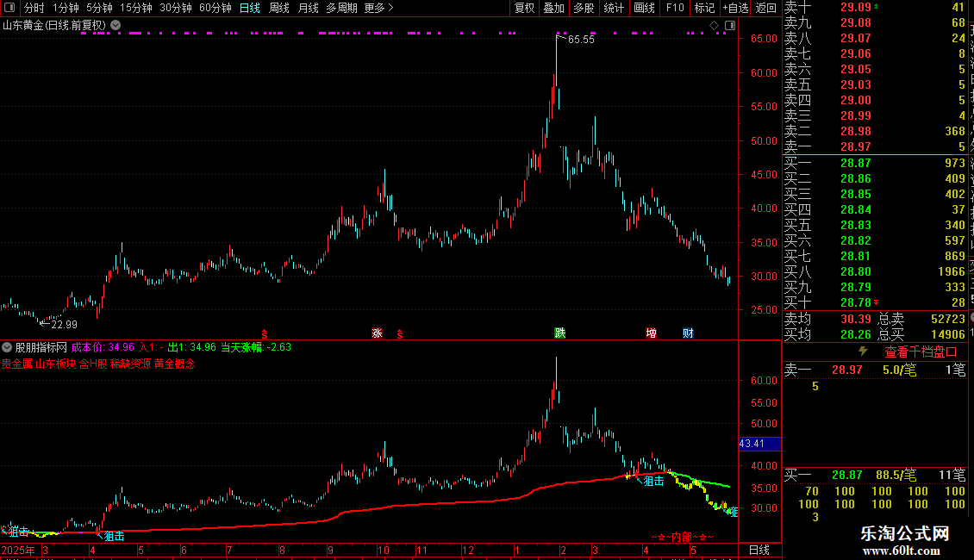Click the blue 43.41 price axis tag
Screen dimensions: 974x560
[x=759, y=444]
